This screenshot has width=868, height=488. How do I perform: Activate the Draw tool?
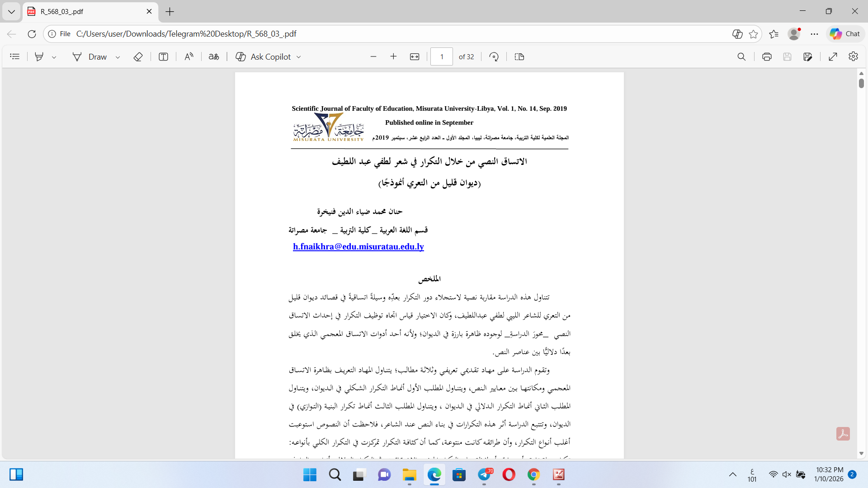pos(90,56)
